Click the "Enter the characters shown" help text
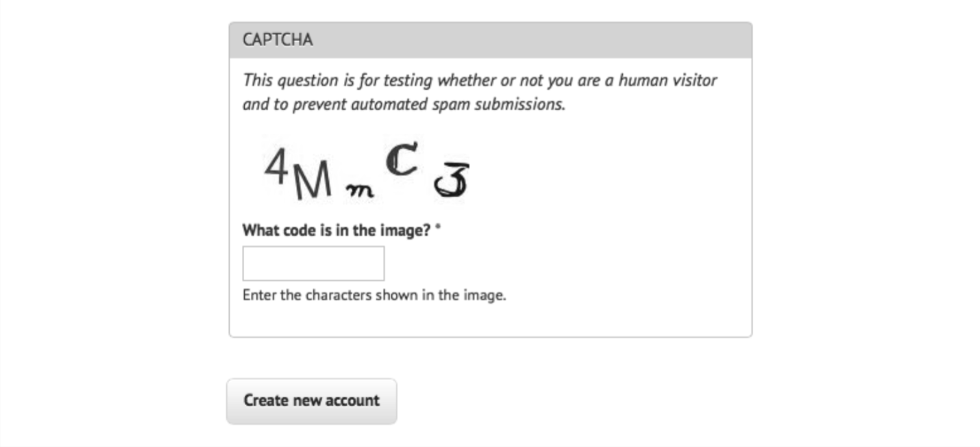980x447 pixels. pyautogui.click(x=374, y=296)
